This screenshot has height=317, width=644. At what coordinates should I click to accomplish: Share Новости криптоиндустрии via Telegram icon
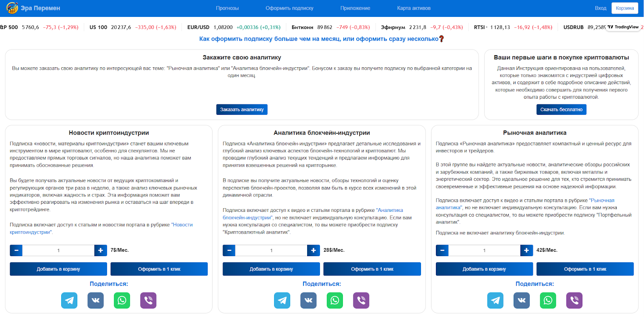point(69,300)
